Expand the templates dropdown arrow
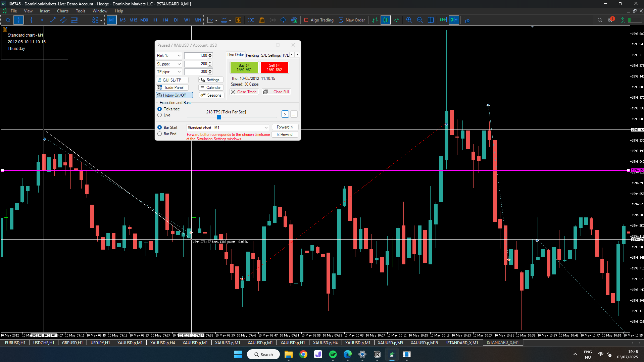Image resolution: width=644 pixels, height=362 pixels. point(230,20)
